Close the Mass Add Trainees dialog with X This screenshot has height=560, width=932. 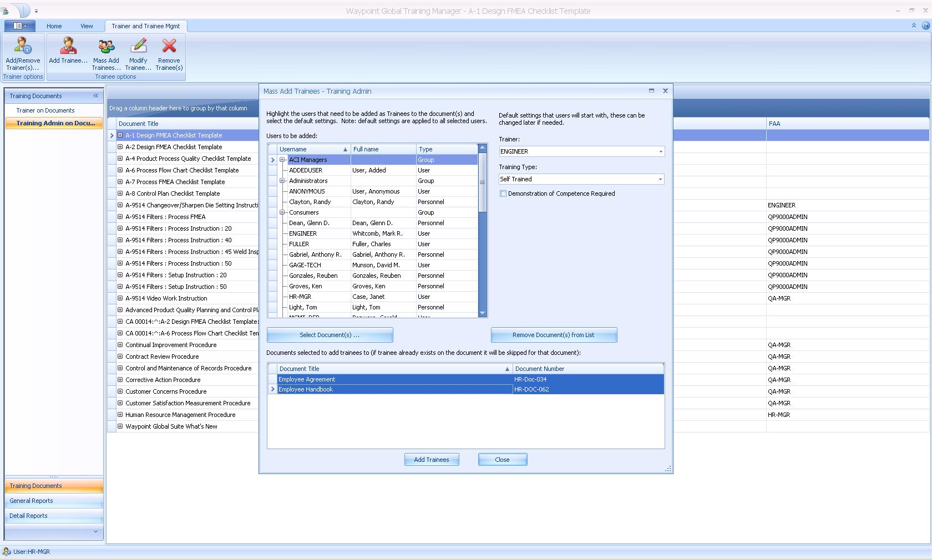coord(665,91)
